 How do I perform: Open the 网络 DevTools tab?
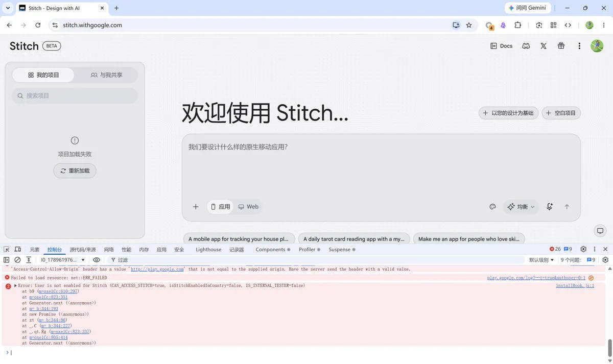pos(109,250)
